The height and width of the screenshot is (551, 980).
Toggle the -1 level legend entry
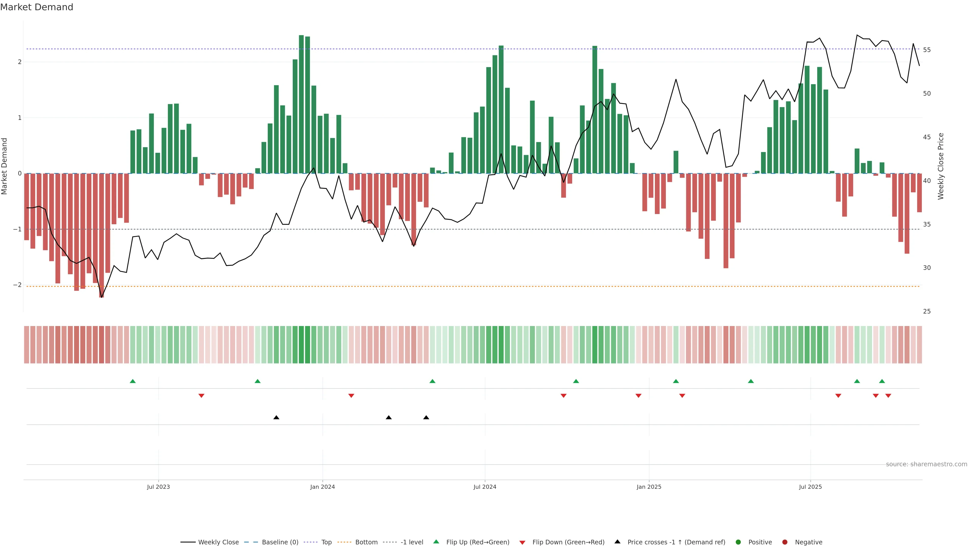412,542
